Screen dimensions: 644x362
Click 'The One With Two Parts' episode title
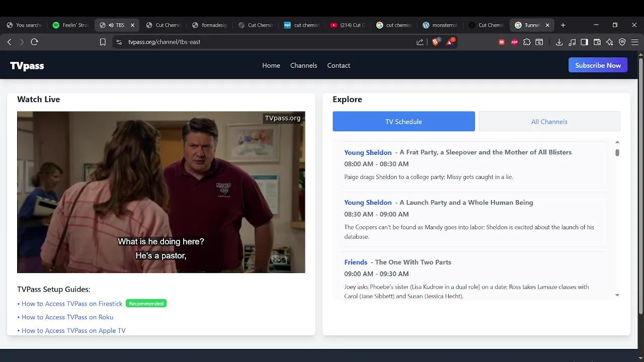pos(413,262)
